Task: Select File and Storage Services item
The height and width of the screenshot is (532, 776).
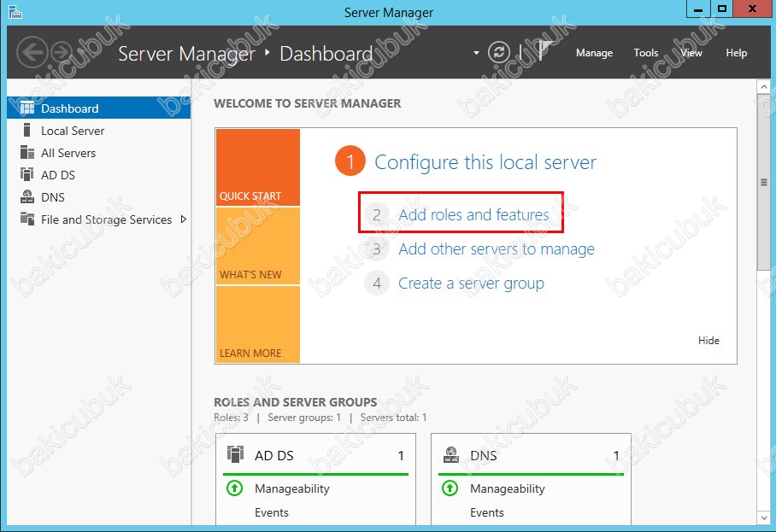Action: [x=98, y=219]
